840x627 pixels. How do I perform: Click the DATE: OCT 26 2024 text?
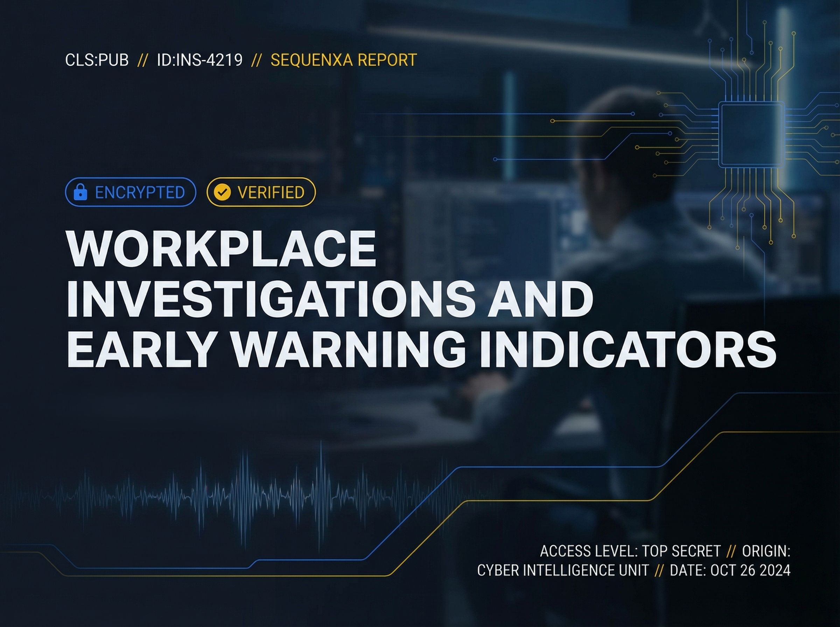coord(730,570)
